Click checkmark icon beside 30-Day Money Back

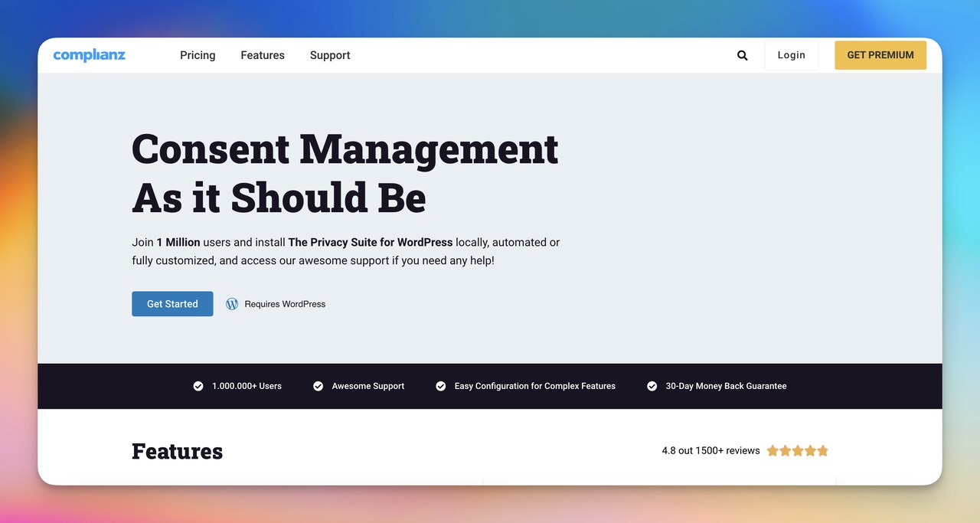pyautogui.click(x=652, y=386)
